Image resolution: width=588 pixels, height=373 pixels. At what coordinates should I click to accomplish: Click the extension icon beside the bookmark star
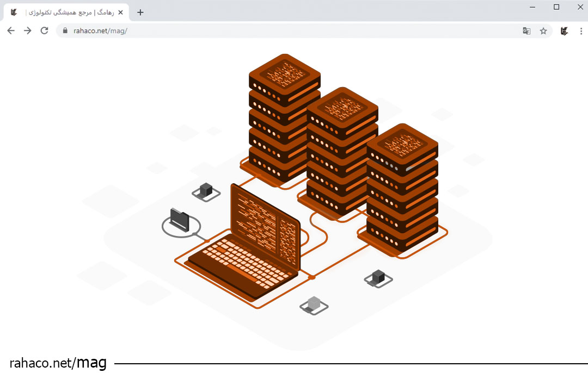pyautogui.click(x=564, y=31)
